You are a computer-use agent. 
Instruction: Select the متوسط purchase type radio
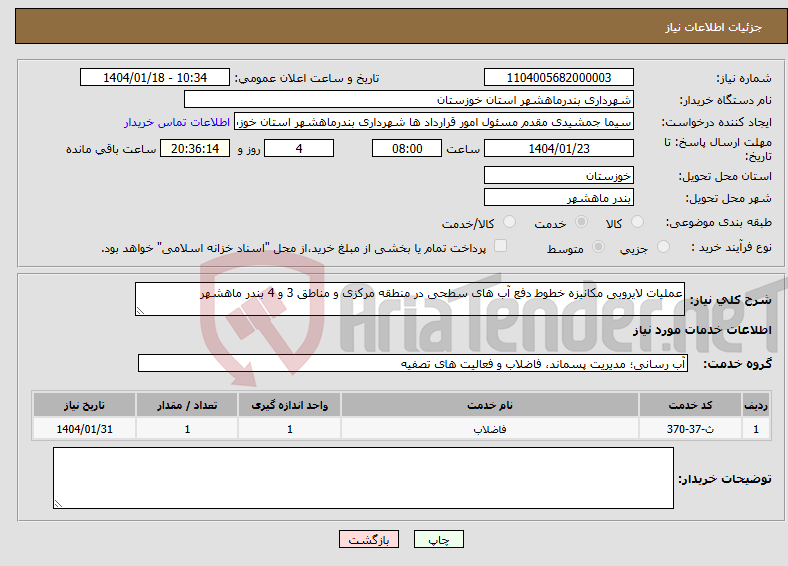pyautogui.click(x=598, y=246)
